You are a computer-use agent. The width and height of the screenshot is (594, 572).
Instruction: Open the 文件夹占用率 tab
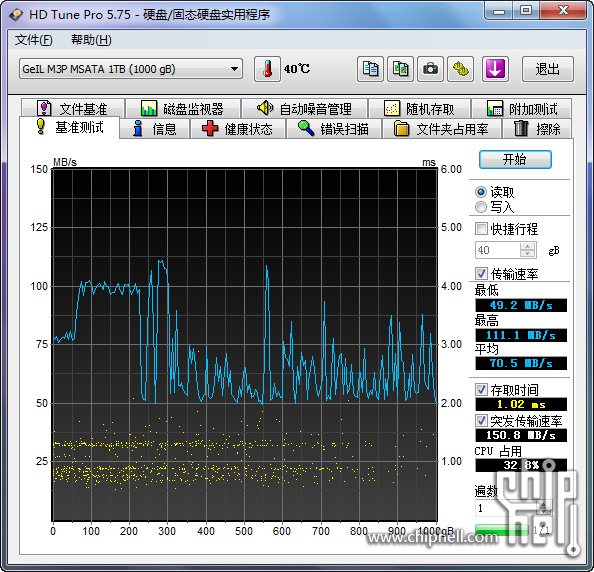point(442,129)
